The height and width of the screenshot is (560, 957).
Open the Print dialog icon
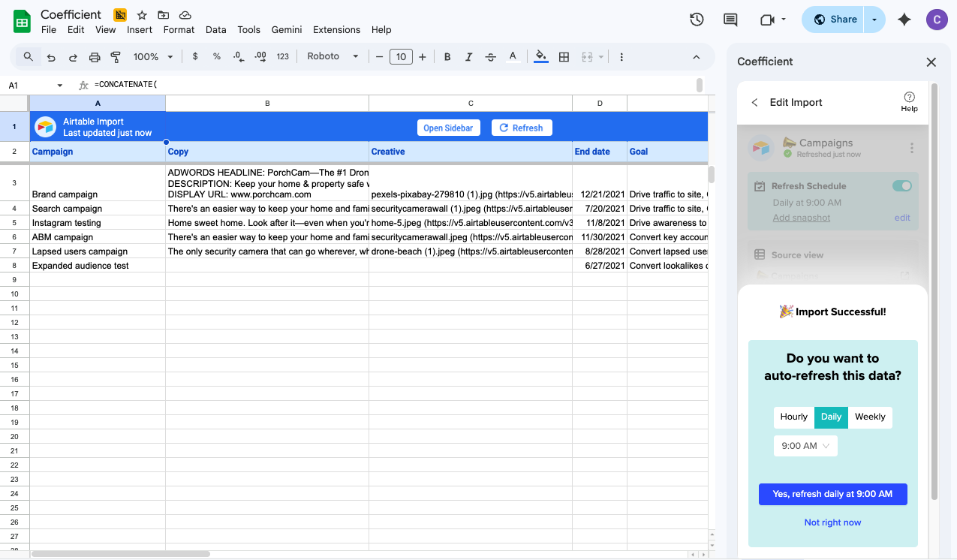click(94, 56)
